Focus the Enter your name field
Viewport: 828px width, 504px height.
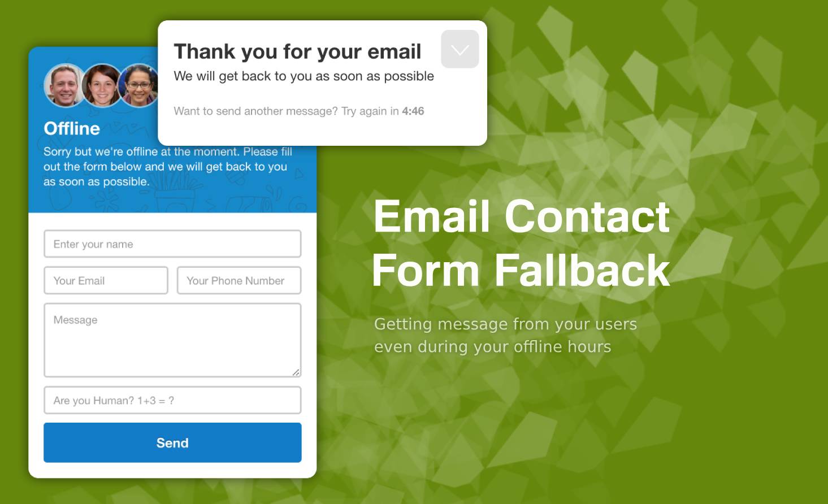point(172,244)
